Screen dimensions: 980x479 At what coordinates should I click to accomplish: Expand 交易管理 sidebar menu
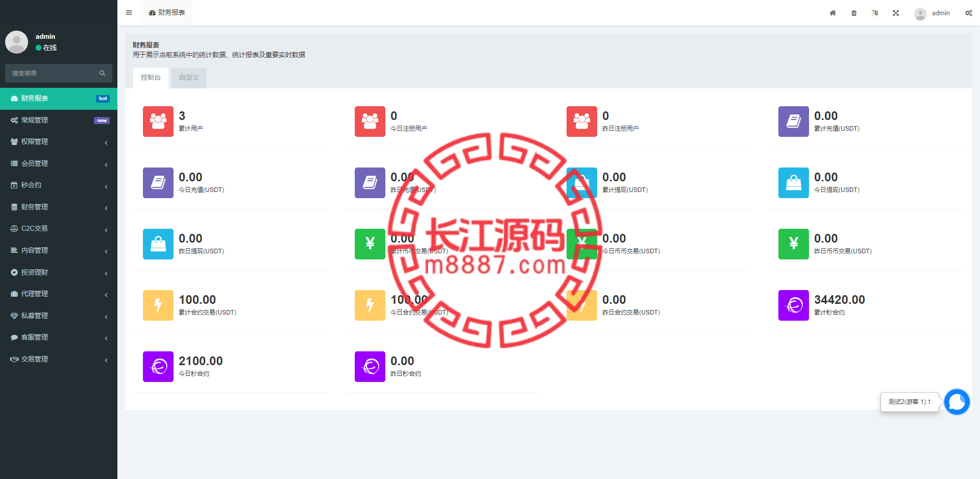(59, 359)
